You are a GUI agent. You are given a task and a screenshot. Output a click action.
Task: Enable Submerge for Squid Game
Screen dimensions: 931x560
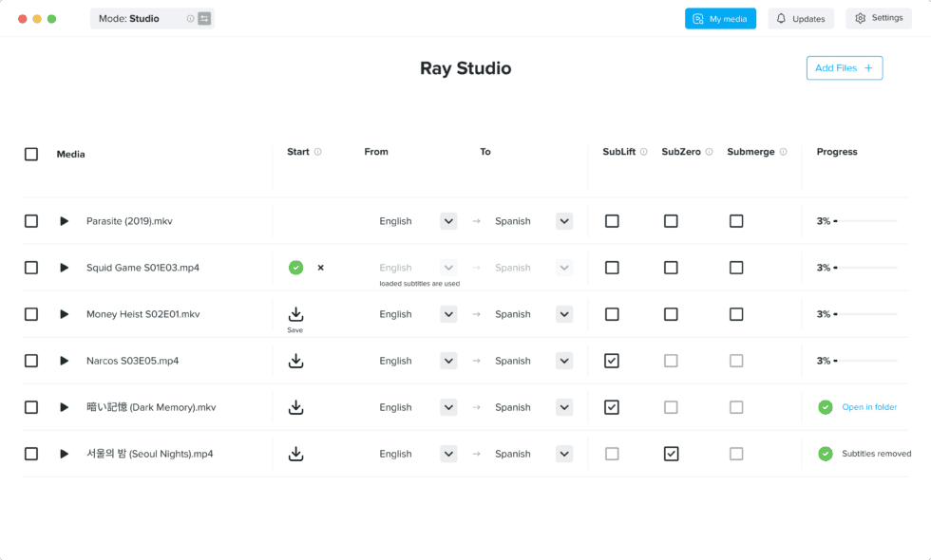click(x=736, y=268)
